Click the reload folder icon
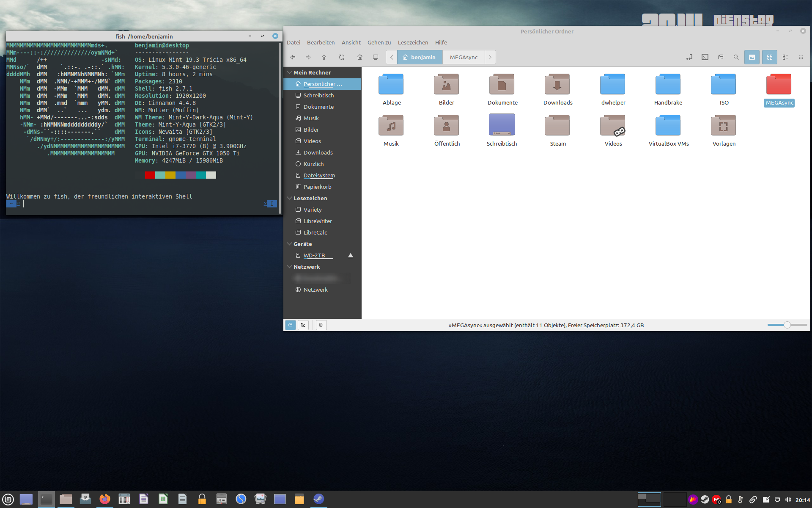Screen dimensions: 812x508 342,57
